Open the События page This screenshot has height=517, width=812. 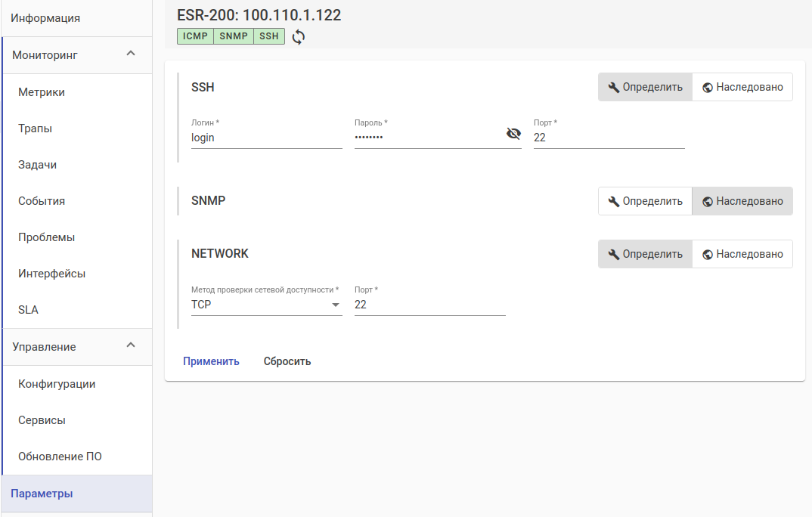click(x=78, y=201)
